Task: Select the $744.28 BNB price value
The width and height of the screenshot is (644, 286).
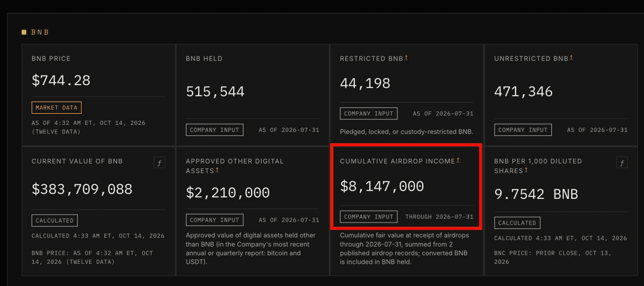Action: coord(61,80)
